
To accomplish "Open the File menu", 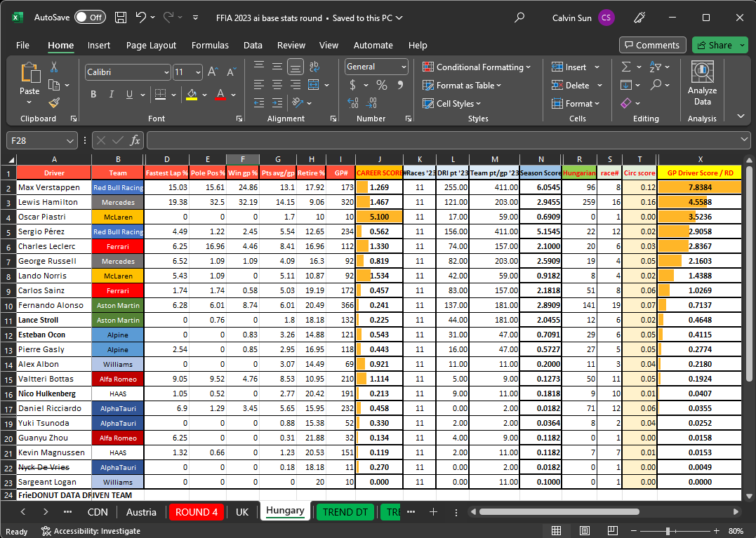I will pos(22,46).
